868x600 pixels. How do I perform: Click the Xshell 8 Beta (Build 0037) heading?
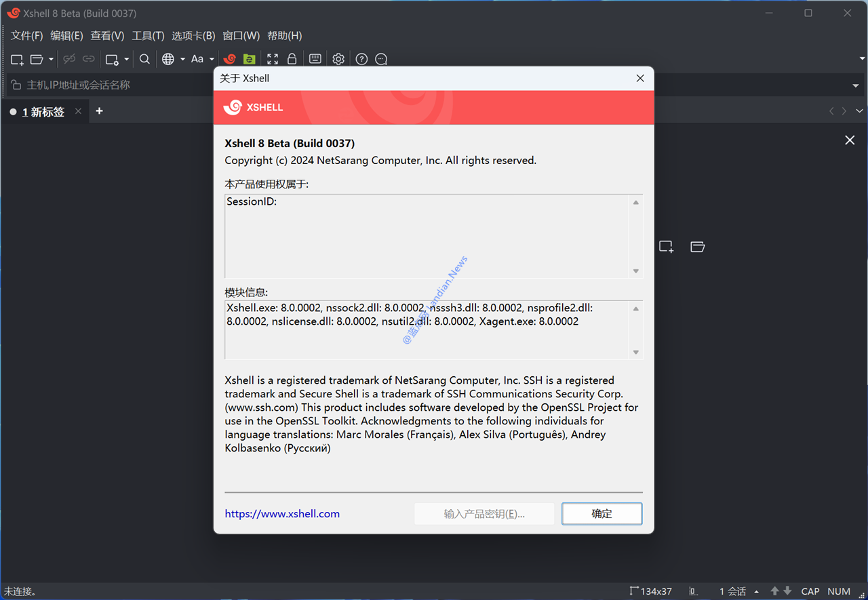(290, 143)
